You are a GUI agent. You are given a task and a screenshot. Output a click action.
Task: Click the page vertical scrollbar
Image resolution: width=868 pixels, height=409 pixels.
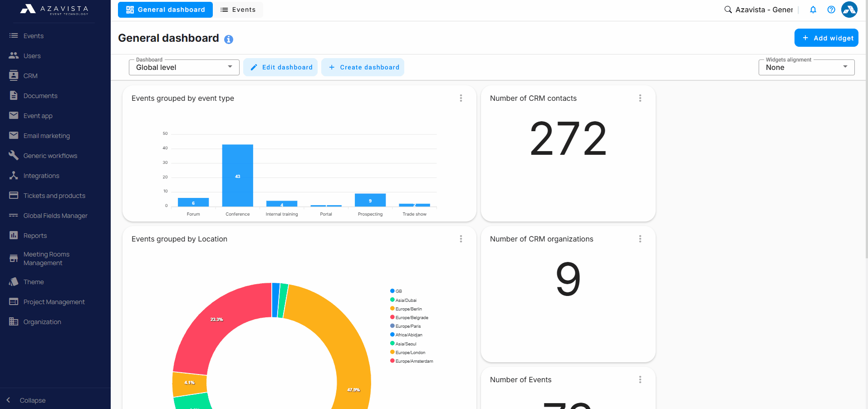coord(866,129)
